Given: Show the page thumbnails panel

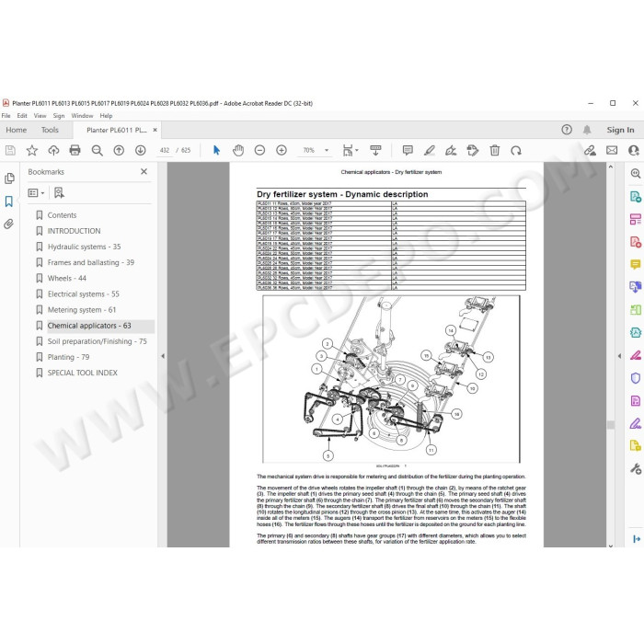Looking at the screenshot, I should [x=9, y=178].
